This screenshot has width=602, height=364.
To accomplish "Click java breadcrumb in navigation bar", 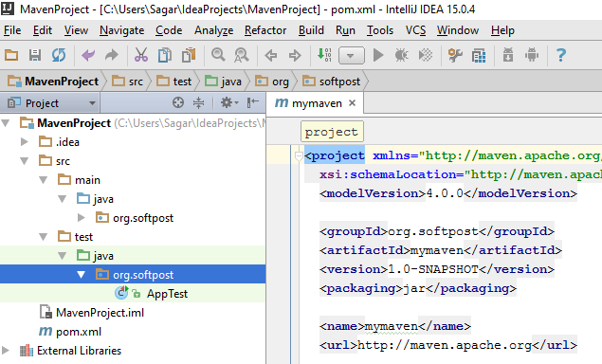I will pyautogui.click(x=223, y=81).
